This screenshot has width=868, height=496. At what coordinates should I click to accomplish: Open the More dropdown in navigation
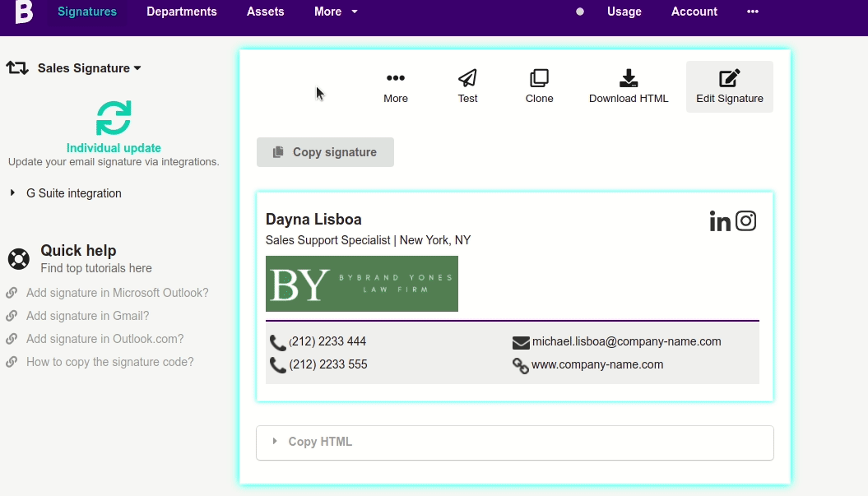tap(335, 12)
